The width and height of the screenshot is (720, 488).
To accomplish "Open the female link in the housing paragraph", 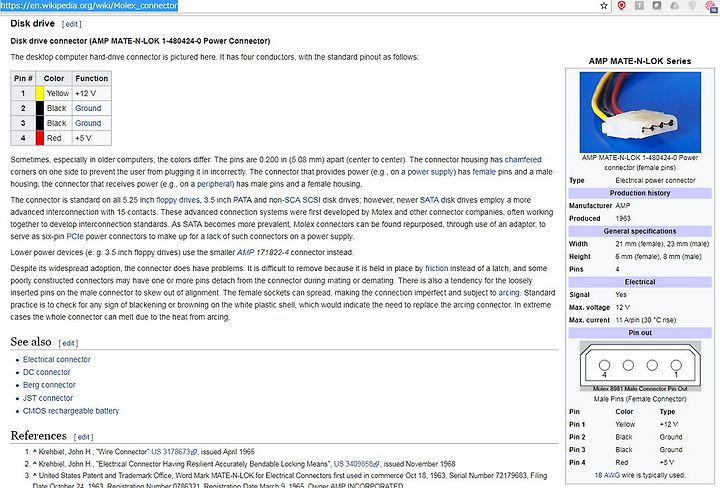I will point(484,172).
